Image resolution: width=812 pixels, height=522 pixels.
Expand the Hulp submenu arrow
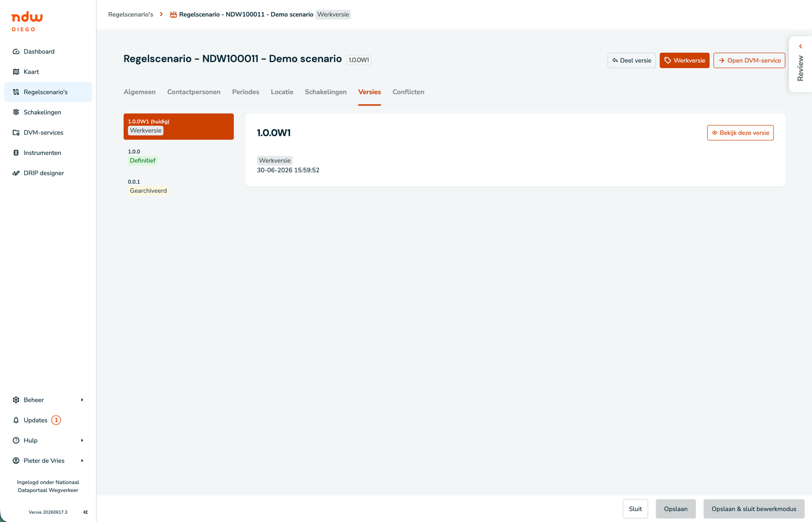coord(82,440)
